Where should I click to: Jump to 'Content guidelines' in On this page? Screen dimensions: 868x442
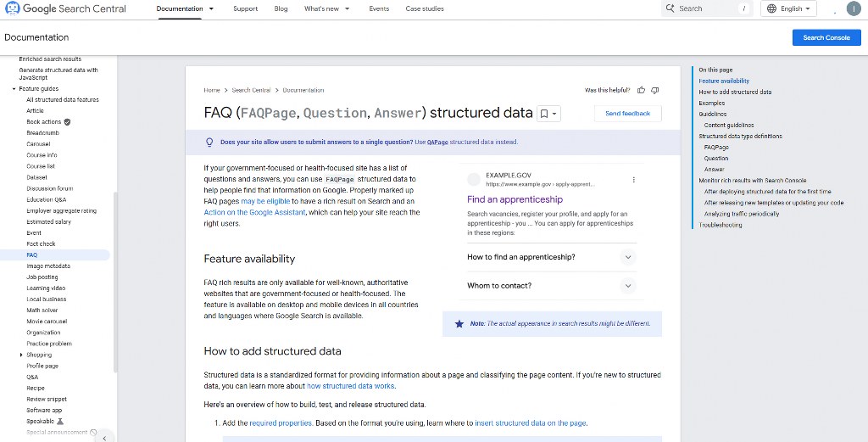729,126
